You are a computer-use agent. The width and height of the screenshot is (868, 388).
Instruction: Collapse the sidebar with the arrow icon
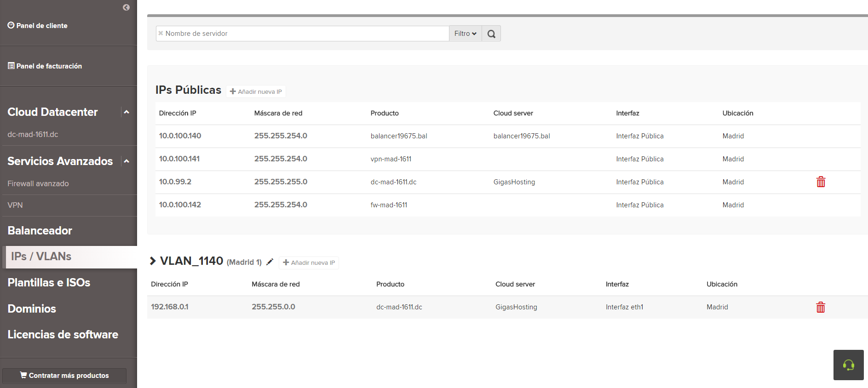(x=126, y=7)
